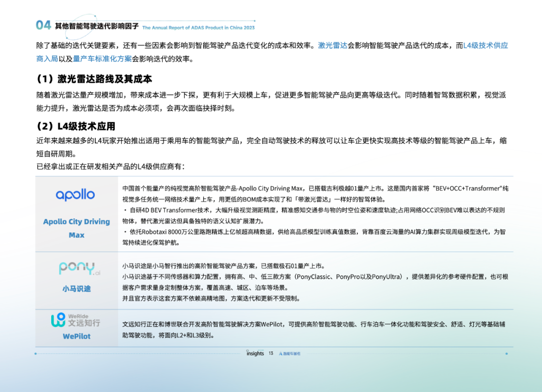Click the page number 13
The height and width of the screenshot is (392, 542).
pos(271,353)
